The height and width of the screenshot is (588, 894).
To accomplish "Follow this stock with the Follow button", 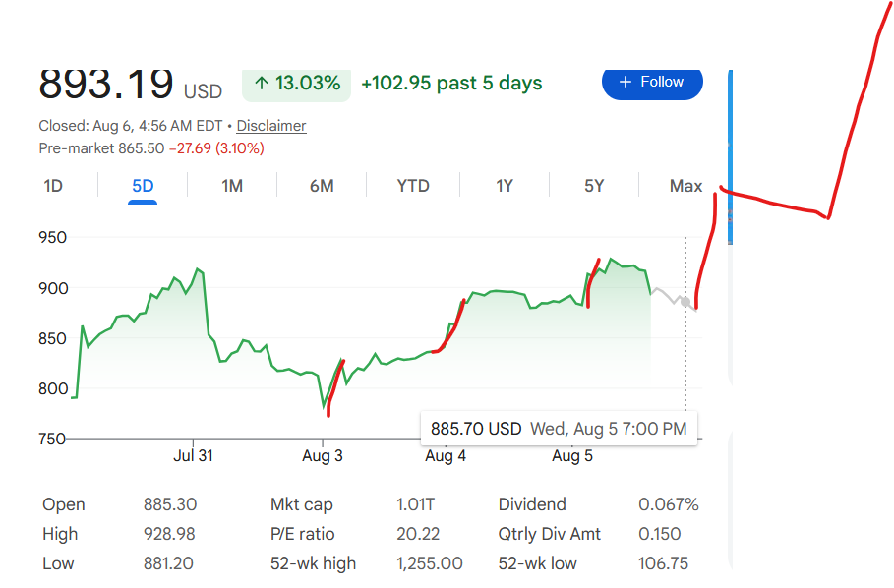I will [x=652, y=84].
